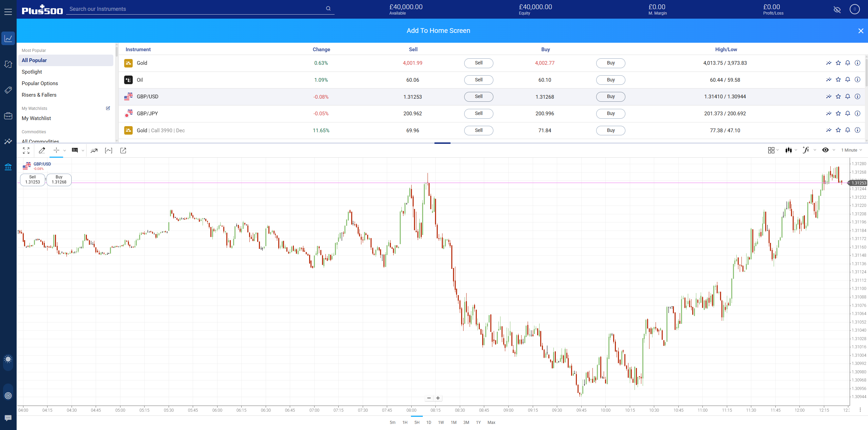
Task: Click the plus zoom control below the chart
Action: coord(438,398)
